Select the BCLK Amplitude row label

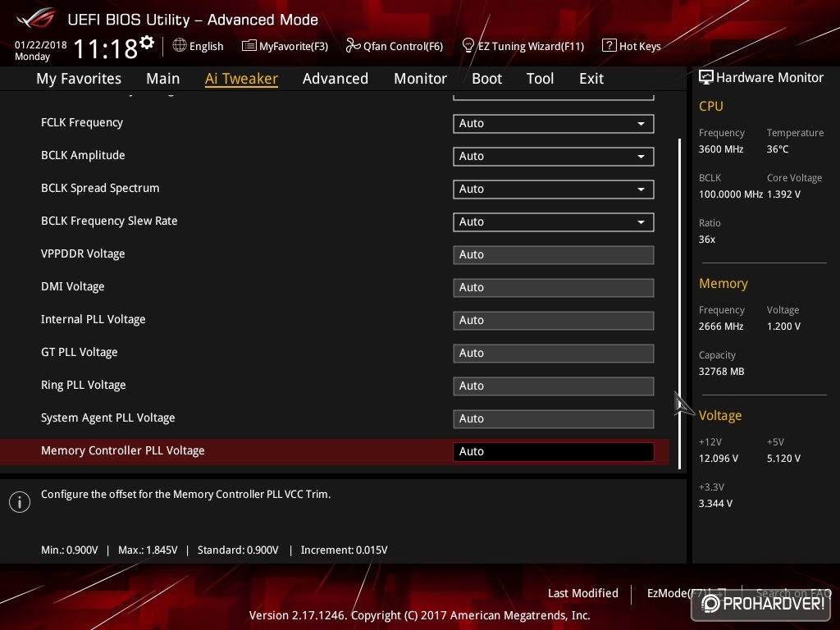(83, 155)
